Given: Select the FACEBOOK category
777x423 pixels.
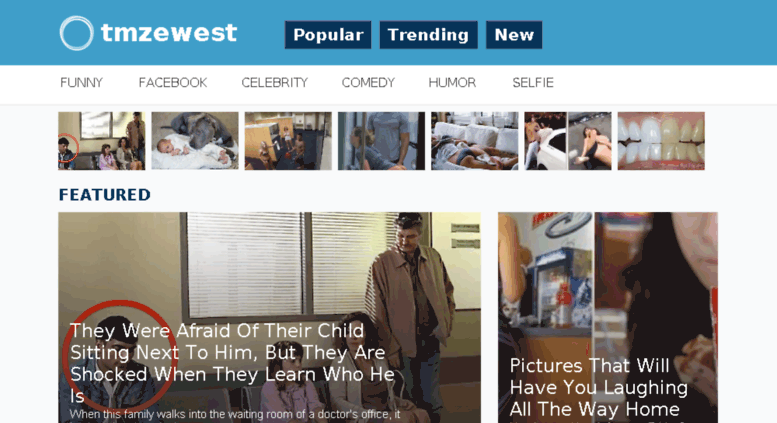Looking at the screenshot, I should 173,82.
